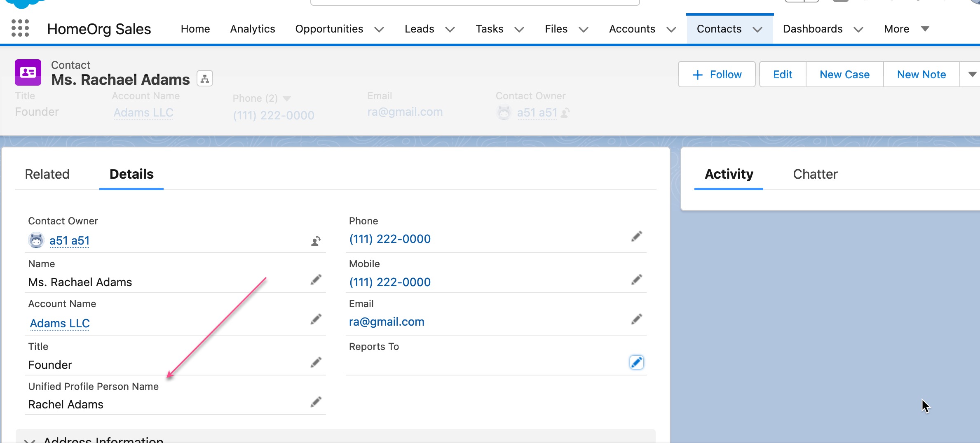Open Dashboards tab
Viewport: 980px width, 443px height.
pos(812,29)
